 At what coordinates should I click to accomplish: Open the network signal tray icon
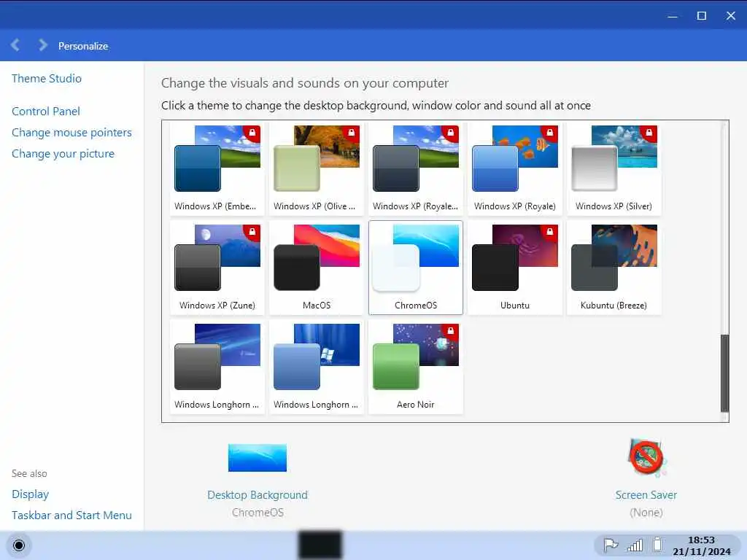coord(635,545)
